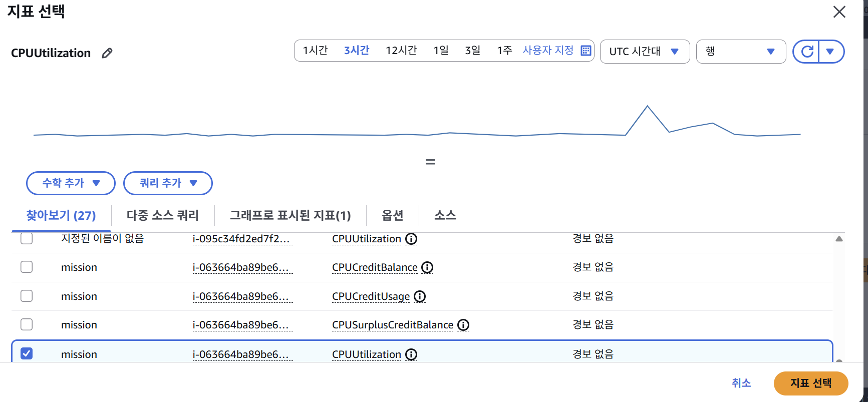
Task: Click the refresh graph icon
Action: (x=807, y=52)
